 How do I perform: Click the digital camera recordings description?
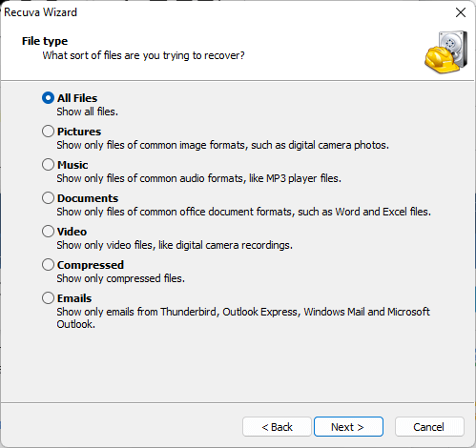click(175, 245)
